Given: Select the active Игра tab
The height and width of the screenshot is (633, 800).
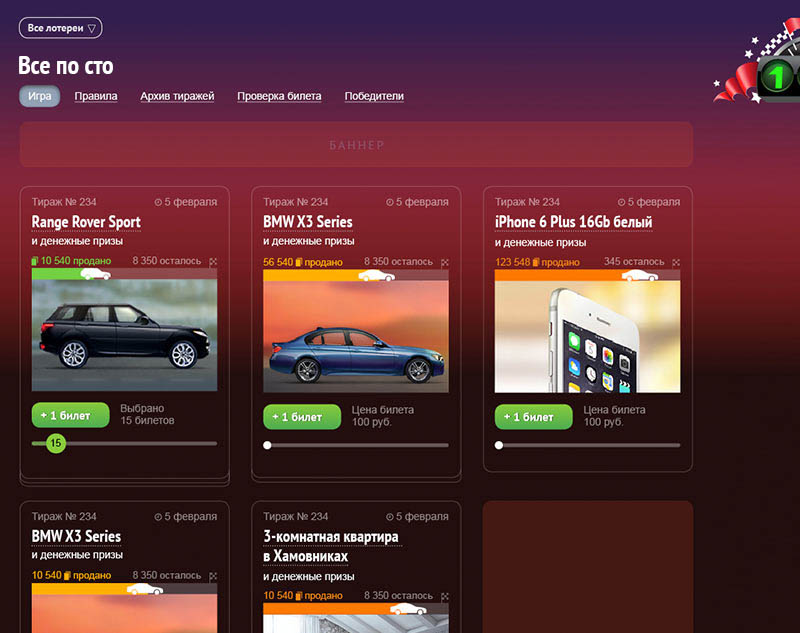Looking at the screenshot, I should pyautogui.click(x=39, y=96).
